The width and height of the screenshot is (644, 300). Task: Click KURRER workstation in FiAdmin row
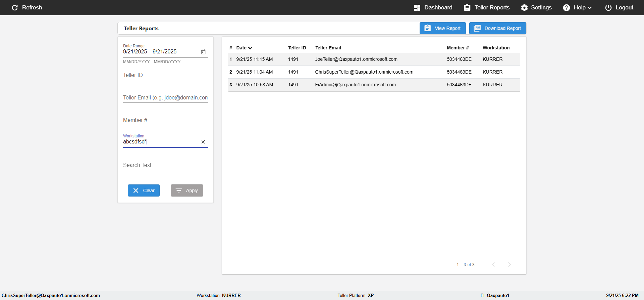pyautogui.click(x=493, y=85)
